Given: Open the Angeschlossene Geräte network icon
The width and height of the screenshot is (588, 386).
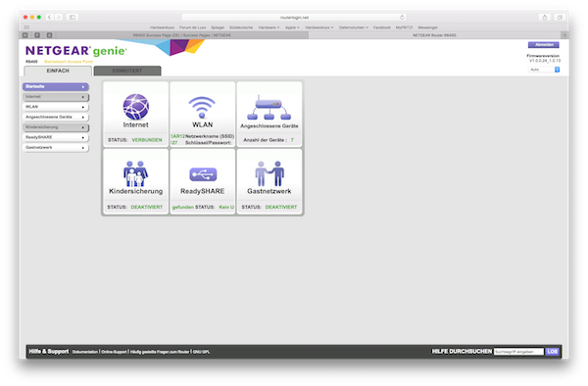Looking at the screenshot, I should [x=269, y=108].
